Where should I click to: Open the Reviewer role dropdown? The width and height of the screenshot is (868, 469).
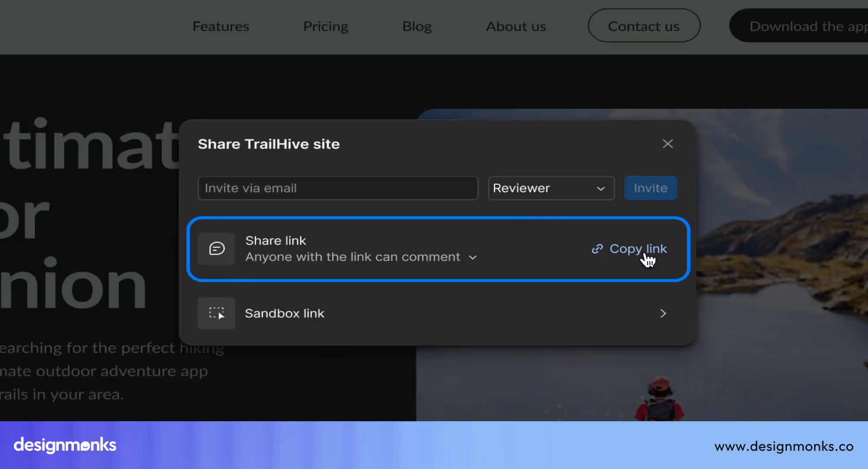click(551, 188)
